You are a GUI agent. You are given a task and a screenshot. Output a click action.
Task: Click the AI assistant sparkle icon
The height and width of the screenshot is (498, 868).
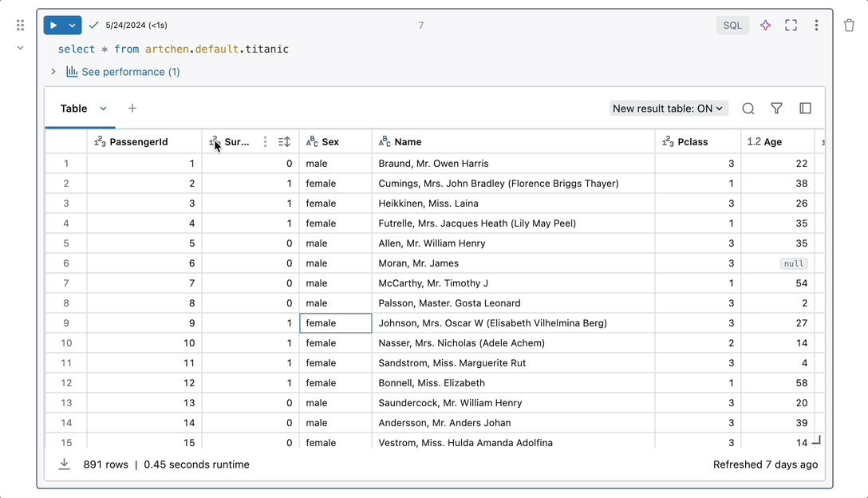[765, 26]
